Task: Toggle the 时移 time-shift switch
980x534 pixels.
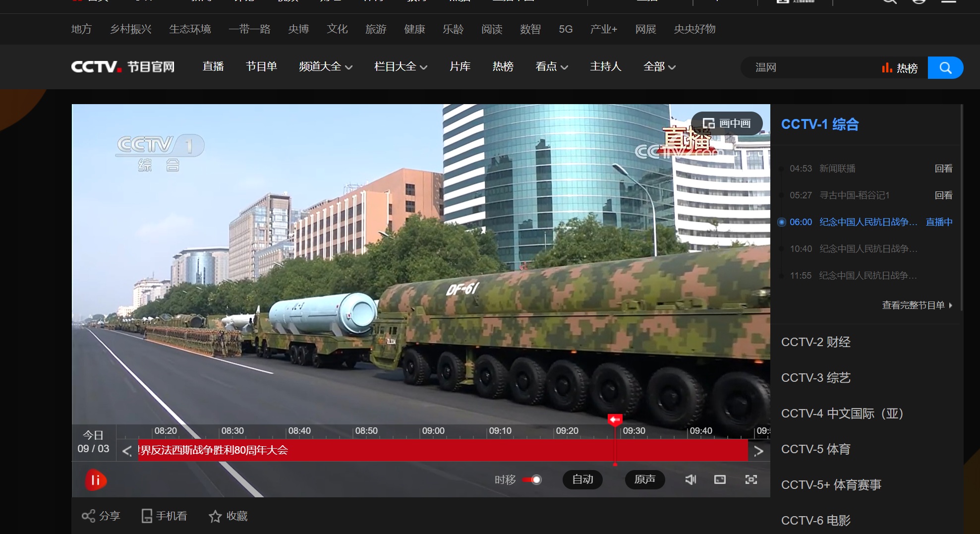Action: point(532,479)
